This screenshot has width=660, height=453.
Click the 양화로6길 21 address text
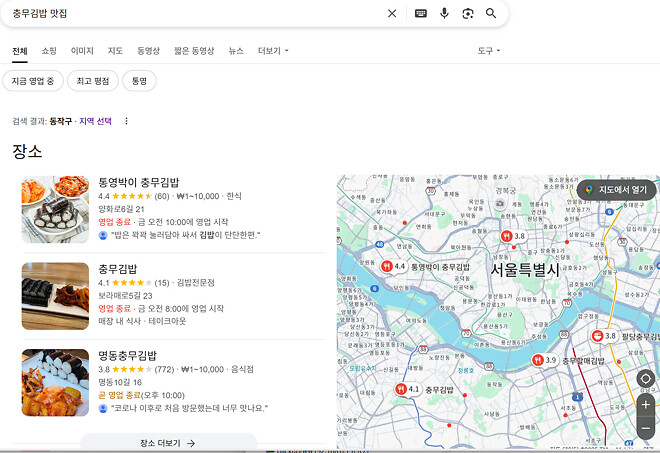(x=121, y=209)
